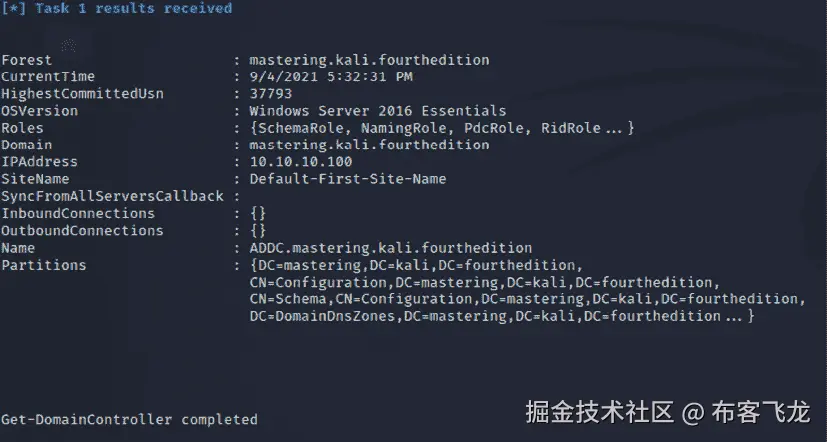Click the SiteName value Default-First-Site-Name

click(348, 179)
